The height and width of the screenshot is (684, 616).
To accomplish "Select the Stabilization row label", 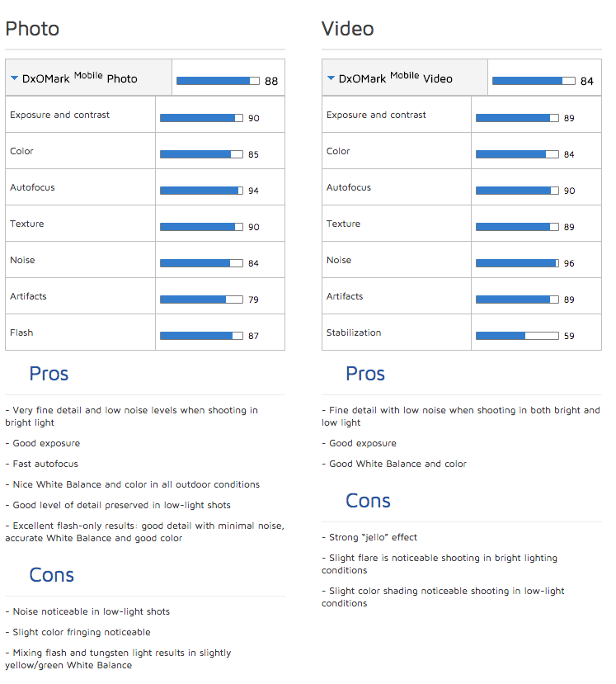I will 354,333.
